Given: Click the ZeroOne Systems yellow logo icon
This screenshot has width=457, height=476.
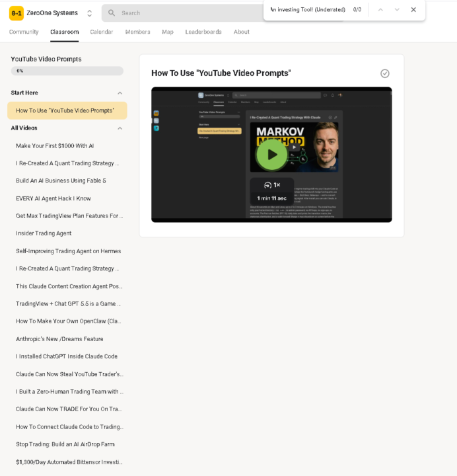Looking at the screenshot, I should tap(17, 13).
